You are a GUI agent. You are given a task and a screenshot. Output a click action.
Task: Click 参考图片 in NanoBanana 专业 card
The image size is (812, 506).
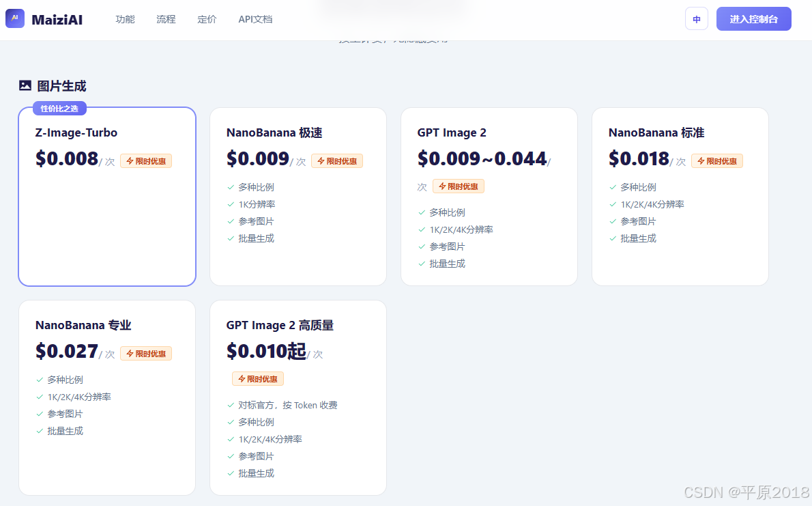coord(66,414)
